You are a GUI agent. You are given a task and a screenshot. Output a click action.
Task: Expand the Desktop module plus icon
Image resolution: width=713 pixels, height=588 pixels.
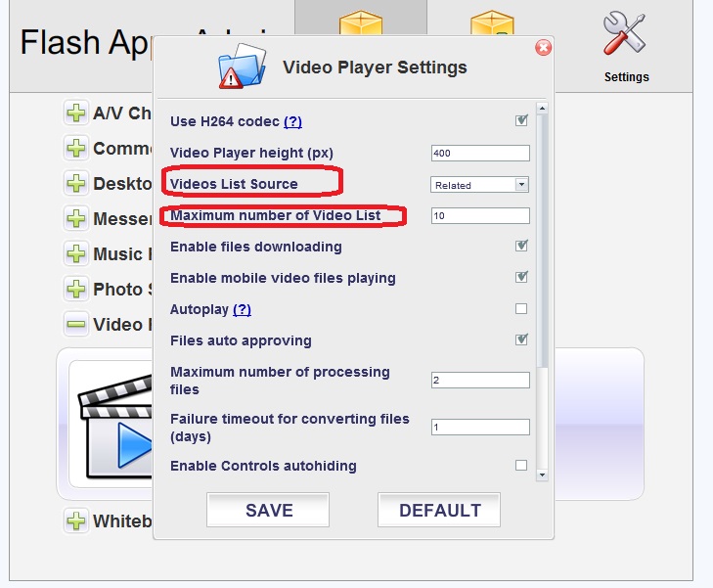click(75, 184)
